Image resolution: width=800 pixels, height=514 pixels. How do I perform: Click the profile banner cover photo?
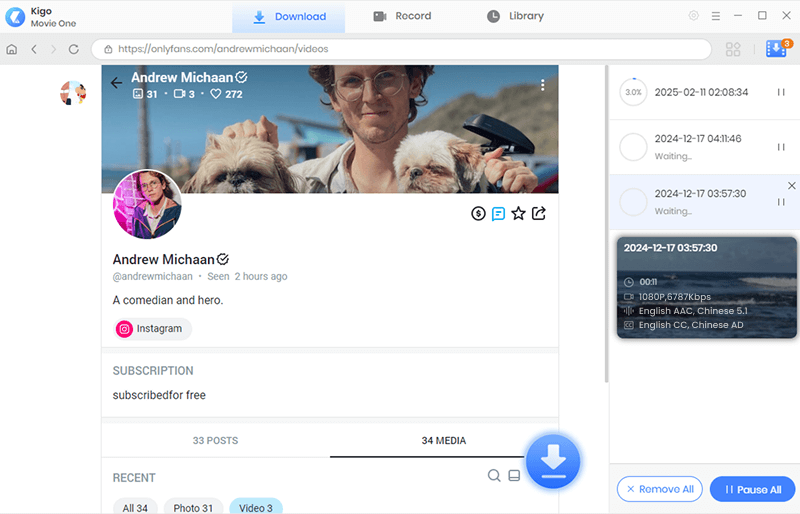tap(330, 129)
